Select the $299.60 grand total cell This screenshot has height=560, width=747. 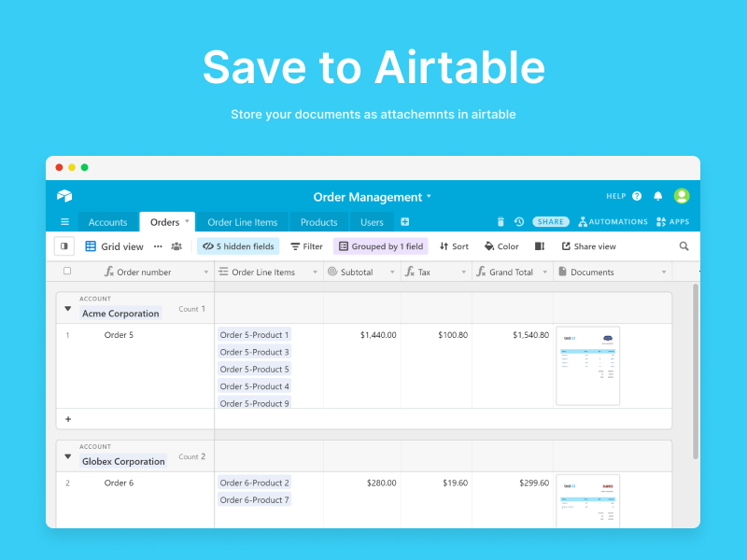513,500
